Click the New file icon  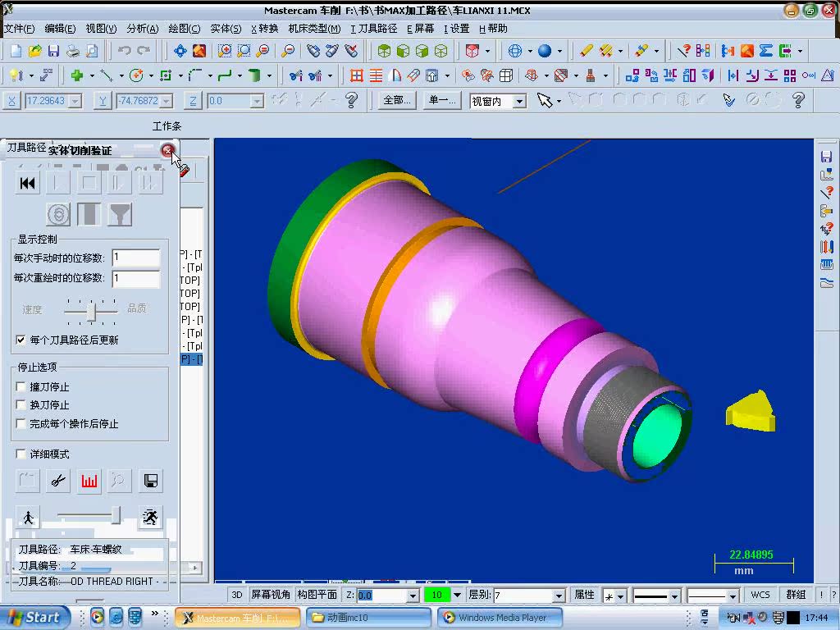coord(16,51)
